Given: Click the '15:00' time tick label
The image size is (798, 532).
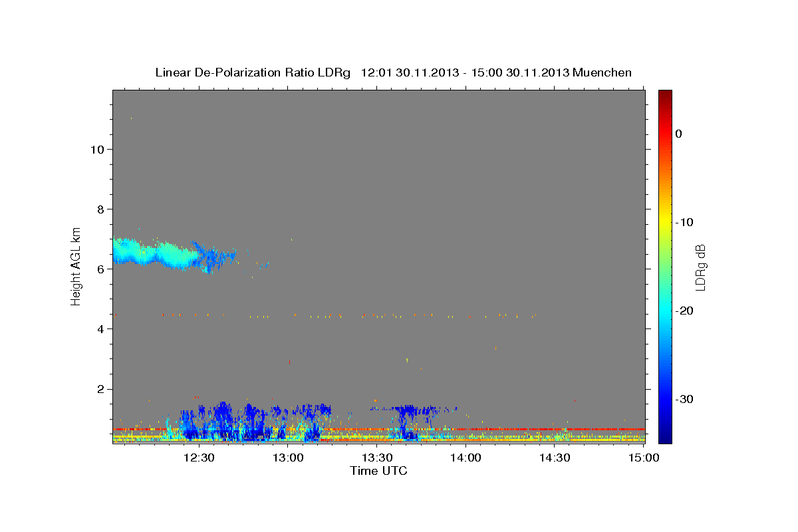Looking at the screenshot, I should [x=642, y=458].
